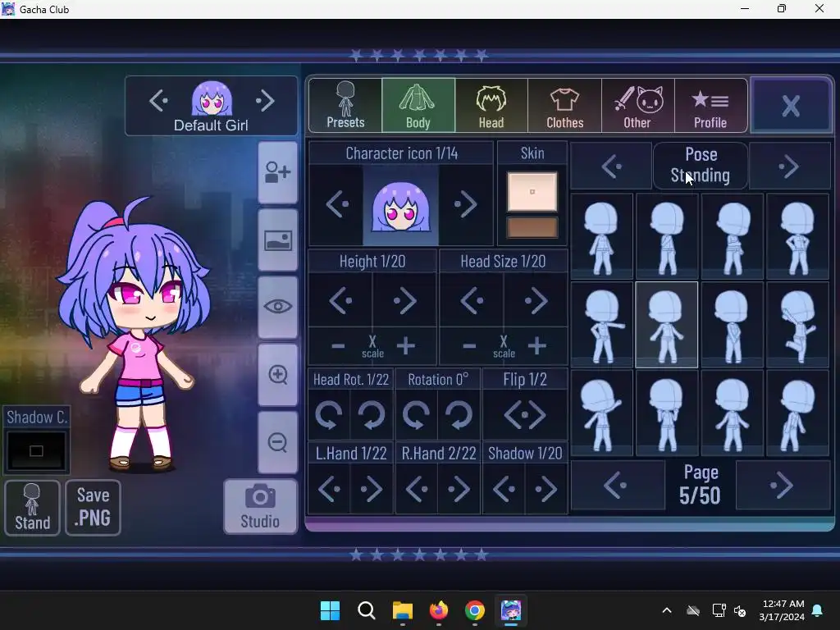Click the character icon preview image
This screenshot has width=840, height=630.
click(400, 205)
